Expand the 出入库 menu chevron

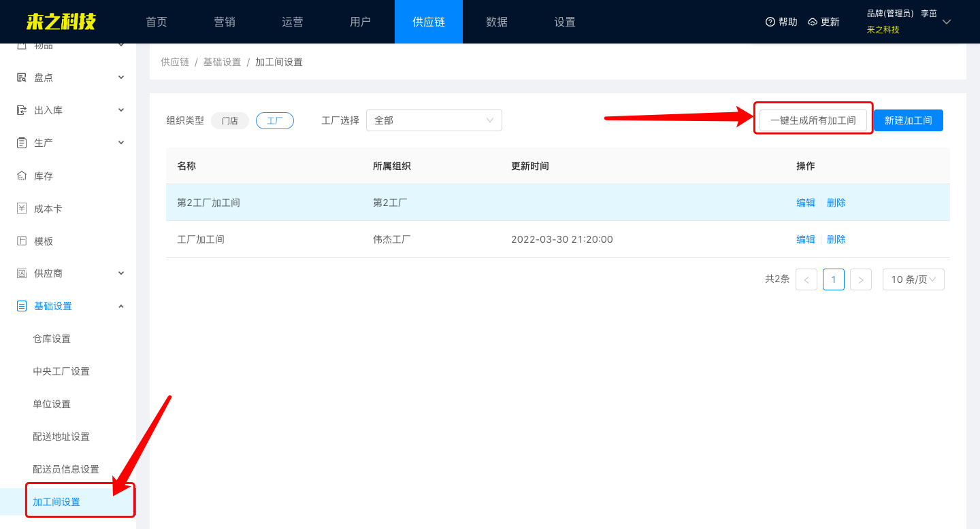click(121, 110)
